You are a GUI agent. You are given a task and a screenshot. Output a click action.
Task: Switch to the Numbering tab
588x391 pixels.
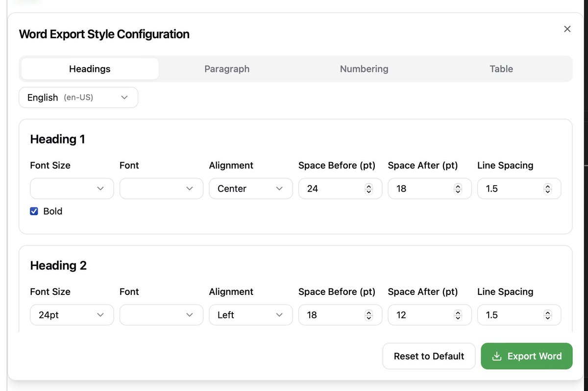coord(364,69)
